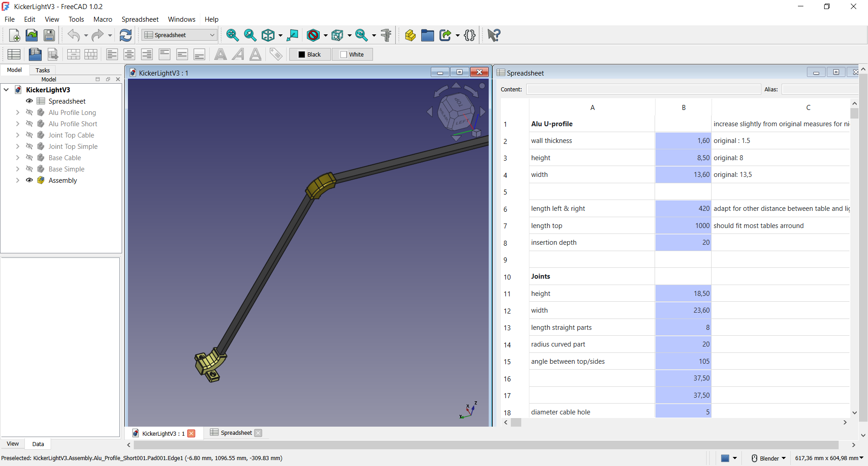The image size is (868, 466).
Task: Apply italic text style icon
Action: click(x=238, y=54)
